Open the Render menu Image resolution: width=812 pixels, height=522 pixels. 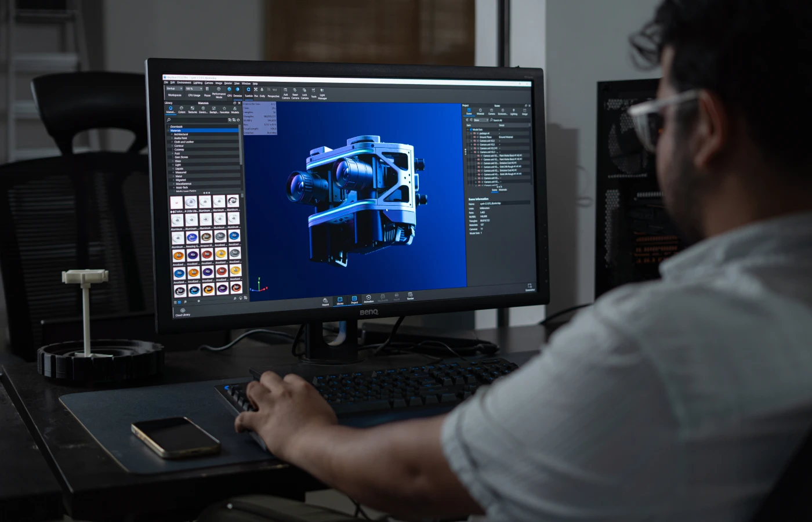click(228, 83)
